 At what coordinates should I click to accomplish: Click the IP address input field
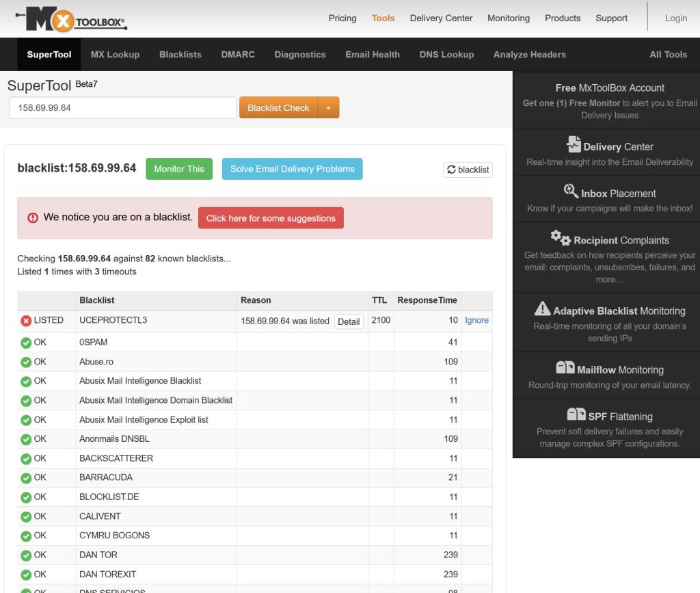[123, 108]
